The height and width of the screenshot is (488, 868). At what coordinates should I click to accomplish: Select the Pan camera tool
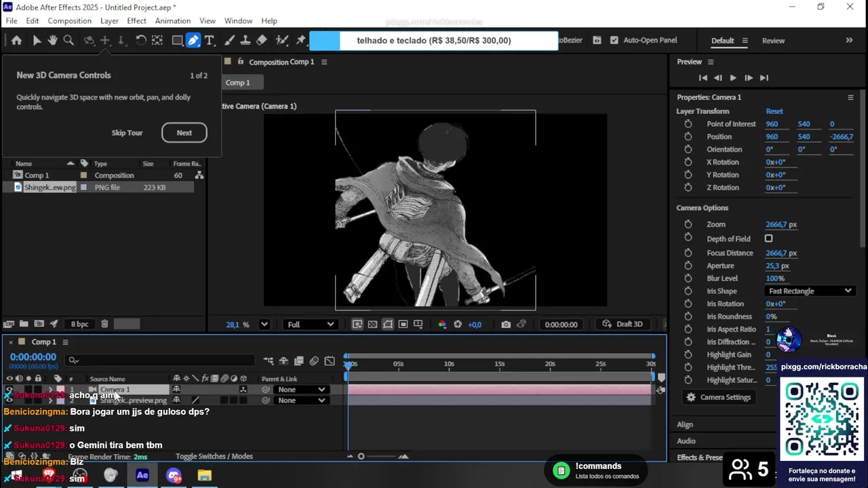105,41
